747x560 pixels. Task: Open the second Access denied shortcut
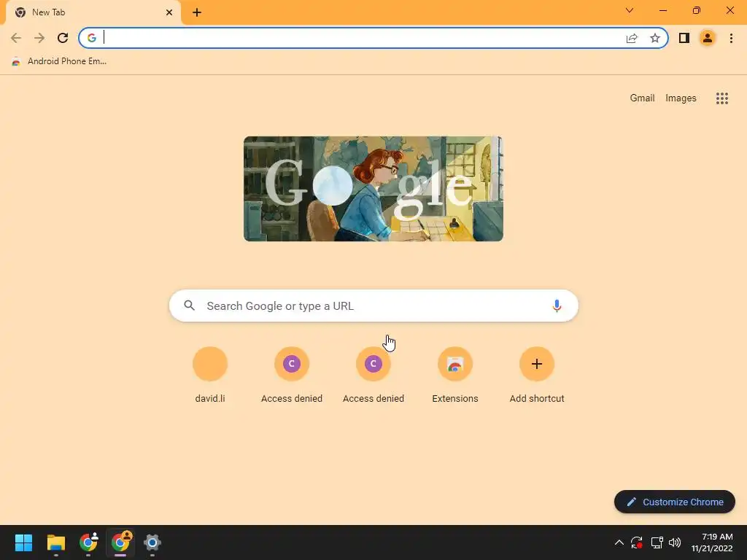(x=373, y=376)
